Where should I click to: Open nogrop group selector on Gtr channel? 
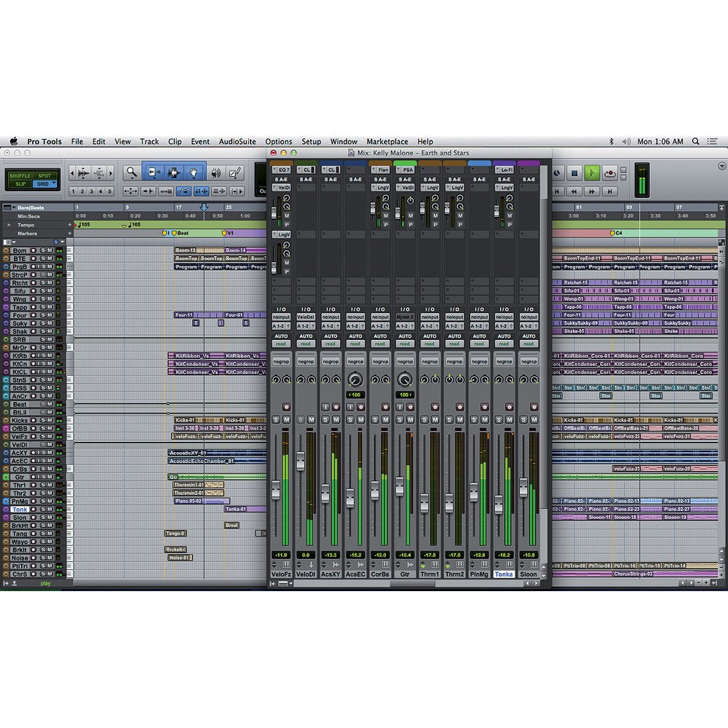point(405,361)
